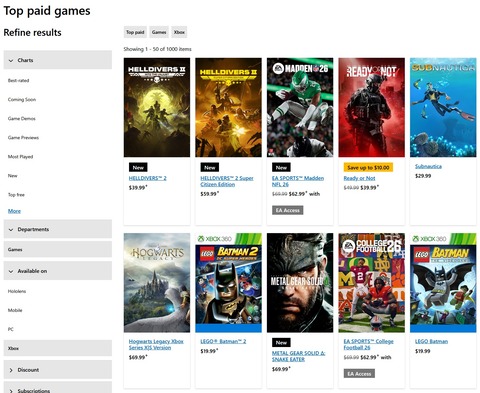This screenshot has width=480, height=393.
Task: Open the Madden NFL 26 cover art
Action: [x=300, y=107]
